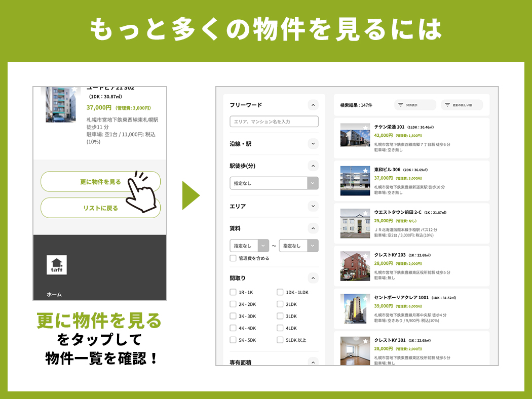Click the tafi house logo icon
The width and height of the screenshot is (532, 399).
pyautogui.click(x=57, y=265)
